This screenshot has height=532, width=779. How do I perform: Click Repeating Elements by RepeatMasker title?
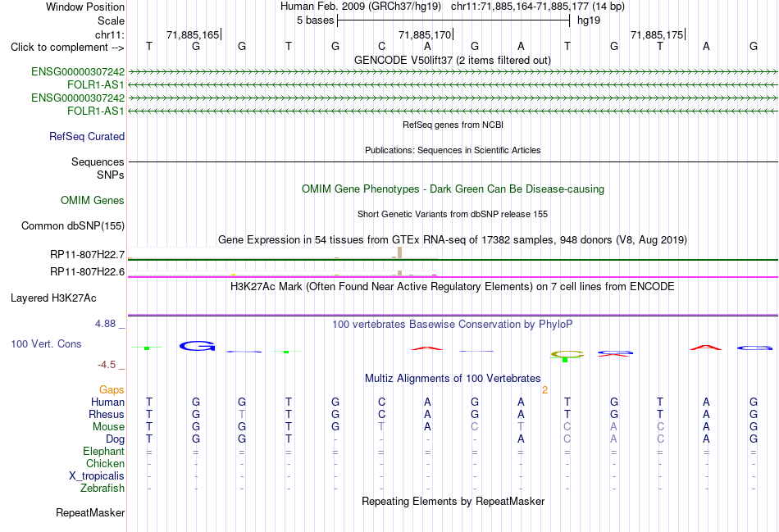point(453,501)
